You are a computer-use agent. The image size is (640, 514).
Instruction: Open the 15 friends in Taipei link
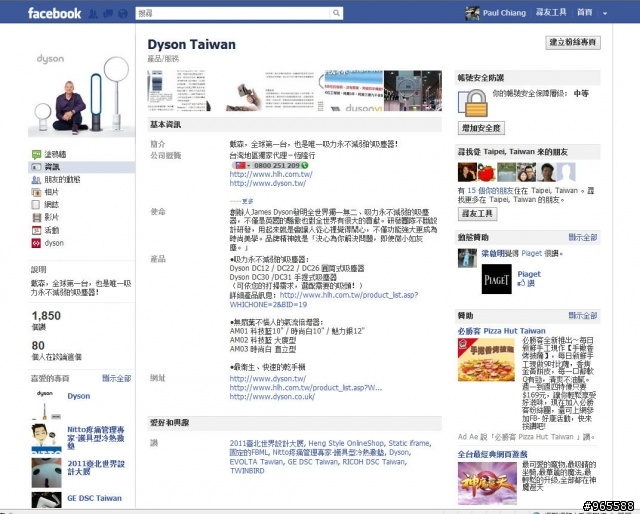coord(490,191)
